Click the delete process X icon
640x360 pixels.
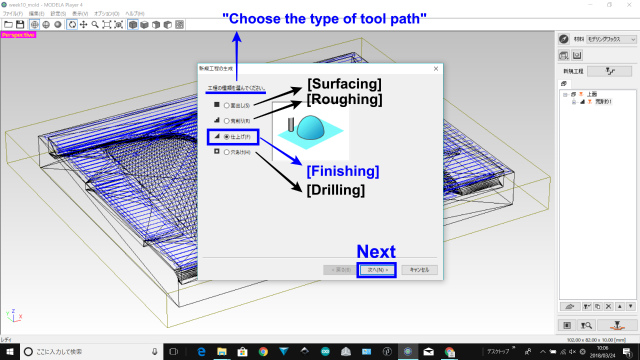click(609, 306)
